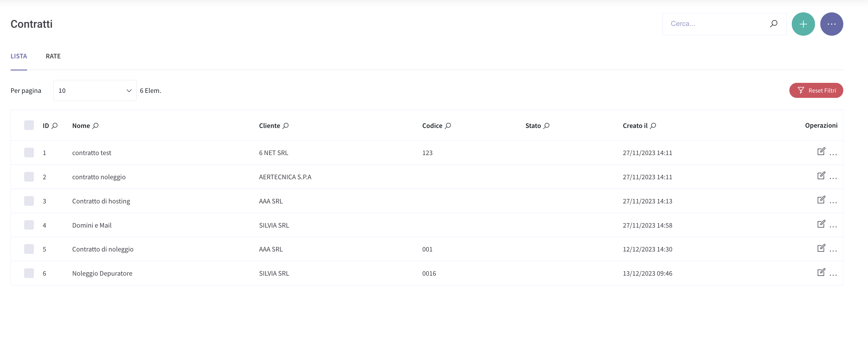Click the Noleggio Depuratore name cell

102,273
